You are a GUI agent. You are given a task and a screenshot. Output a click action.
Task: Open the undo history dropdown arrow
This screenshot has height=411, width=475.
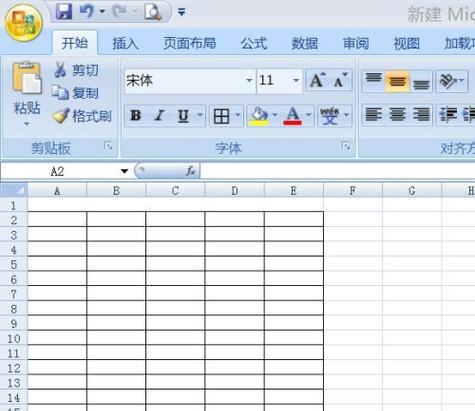pyautogui.click(x=102, y=12)
